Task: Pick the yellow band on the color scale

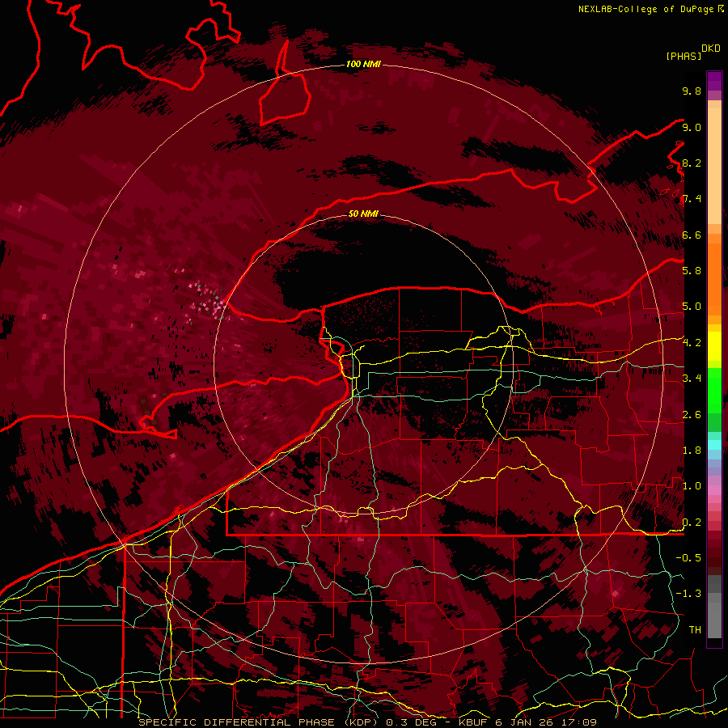Action: click(714, 346)
